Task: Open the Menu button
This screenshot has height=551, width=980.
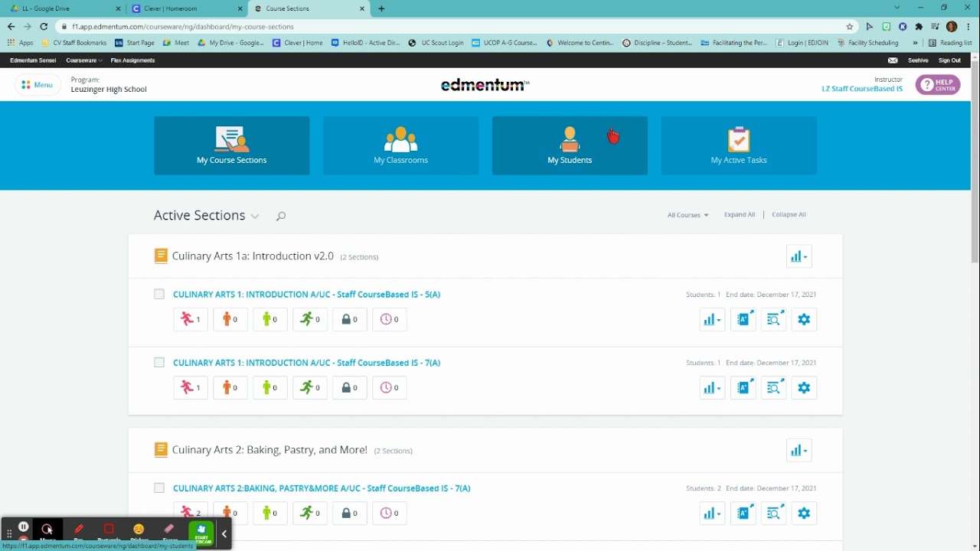Action: [x=38, y=85]
